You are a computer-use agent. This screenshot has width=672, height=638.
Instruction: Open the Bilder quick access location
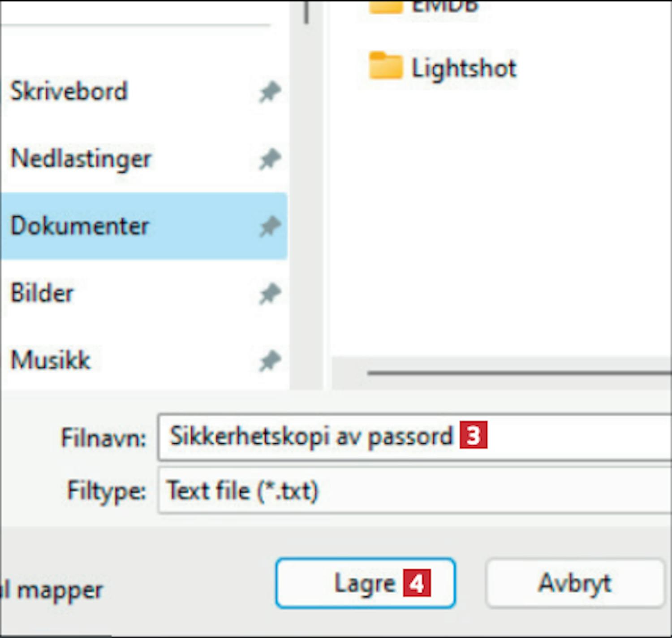[x=42, y=293]
